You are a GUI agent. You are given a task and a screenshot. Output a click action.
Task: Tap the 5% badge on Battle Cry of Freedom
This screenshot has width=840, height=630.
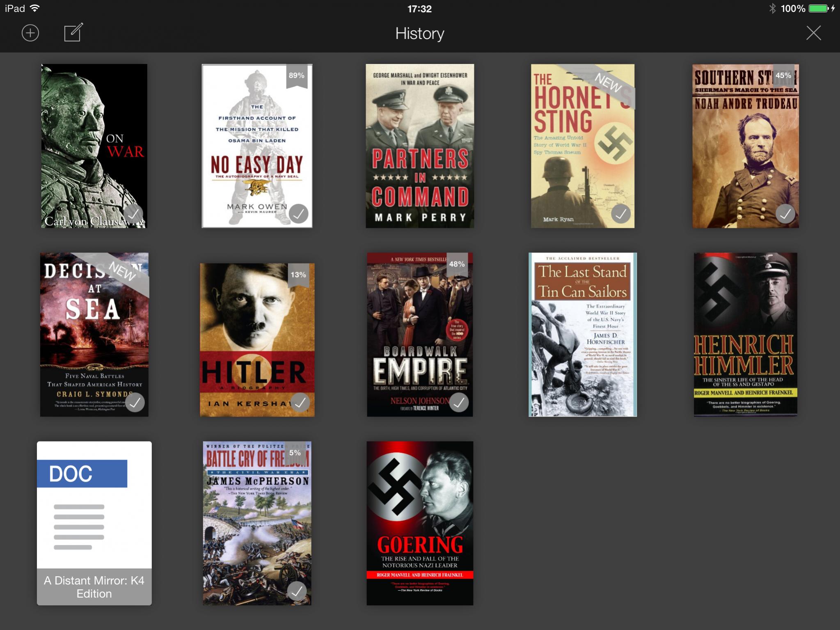(295, 453)
